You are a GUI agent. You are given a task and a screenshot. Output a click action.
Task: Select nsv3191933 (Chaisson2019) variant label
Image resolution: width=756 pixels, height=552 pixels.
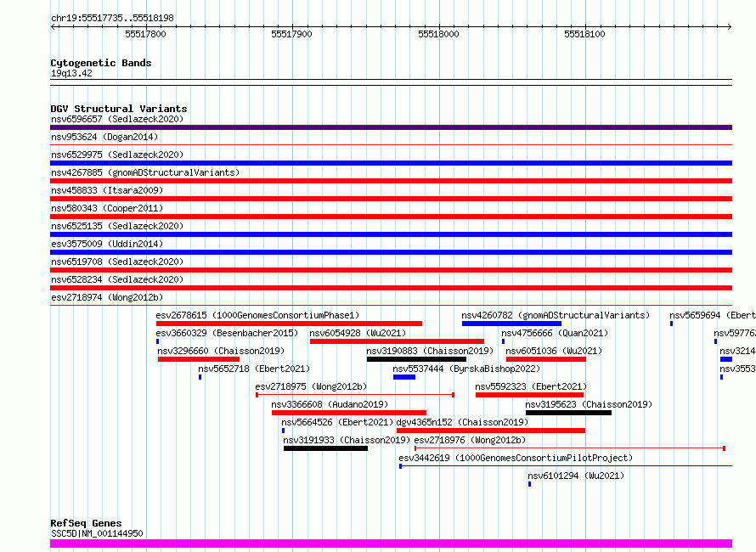click(347, 440)
